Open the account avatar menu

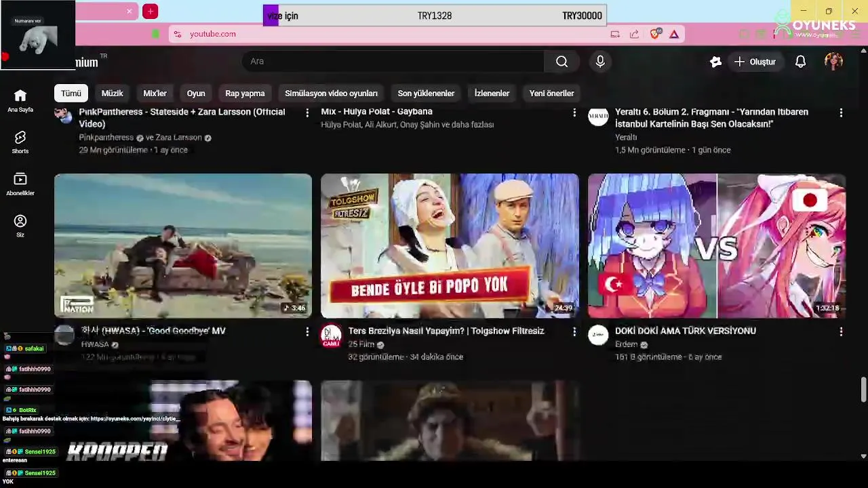pyautogui.click(x=833, y=62)
